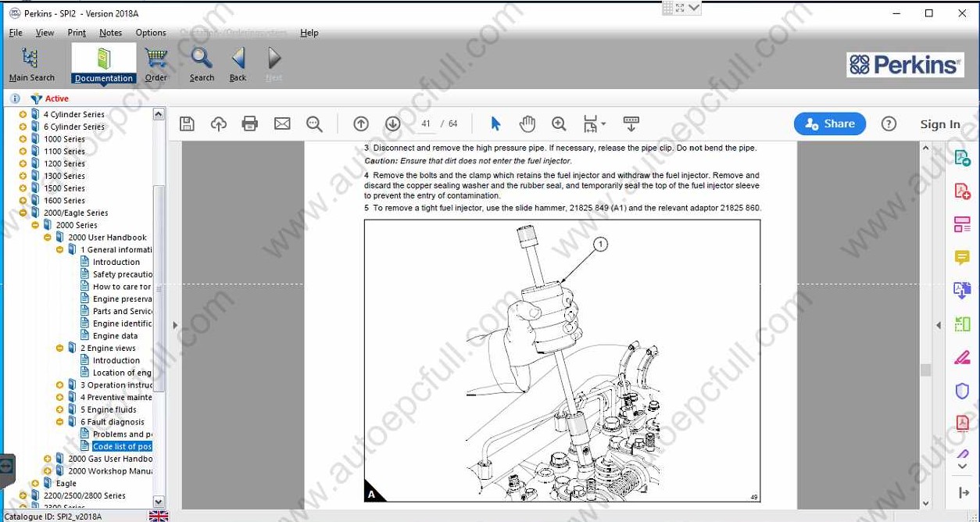Open the Organize Pages tool in right pane
This screenshot has width=980, height=522.
click(x=962, y=225)
